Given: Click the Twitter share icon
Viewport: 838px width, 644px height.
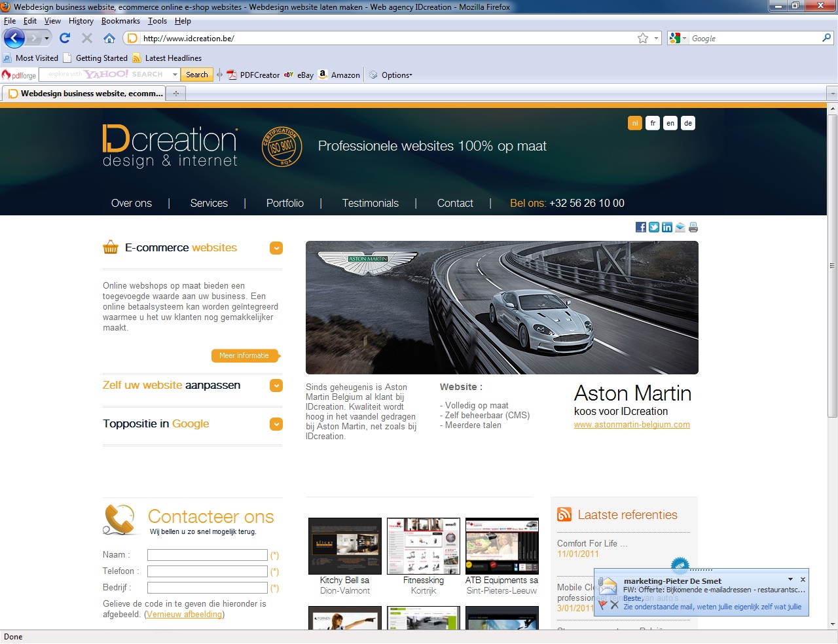Looking at the screenshot, I should point(654,227).
